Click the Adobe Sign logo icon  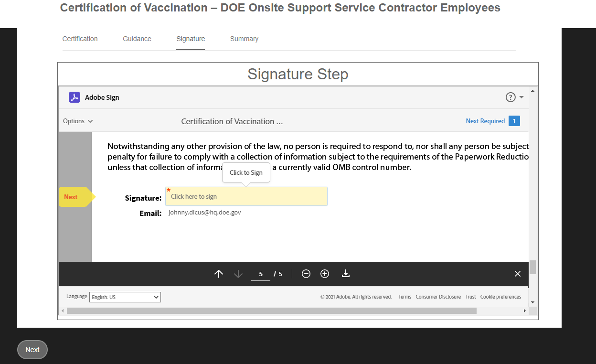click(x=74, y=97)
